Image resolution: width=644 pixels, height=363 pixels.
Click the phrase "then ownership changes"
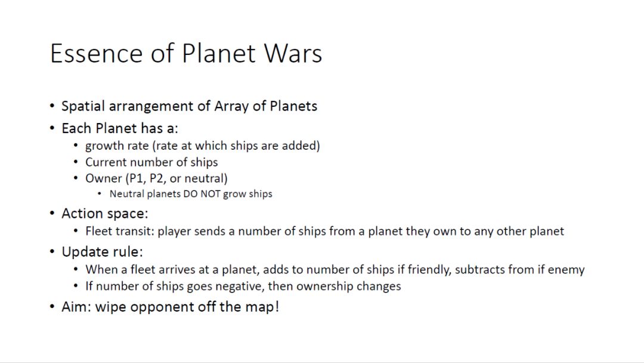click(334, 286)
